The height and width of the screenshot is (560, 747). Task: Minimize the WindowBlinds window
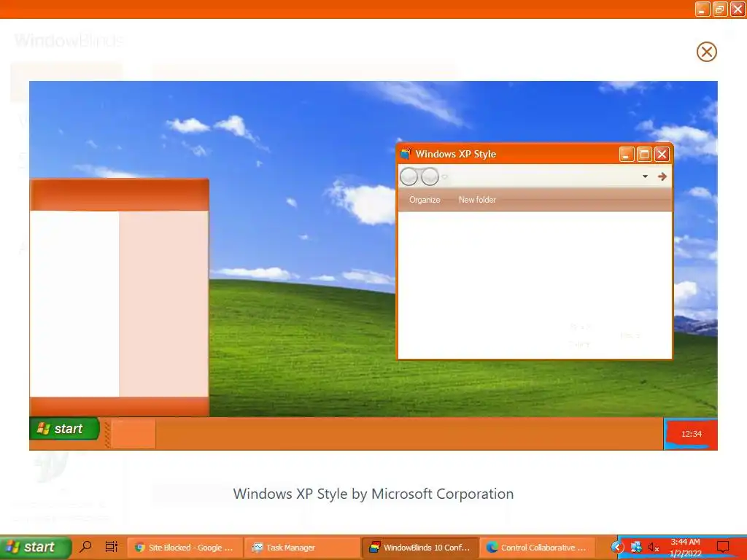[x=703, y=9]
